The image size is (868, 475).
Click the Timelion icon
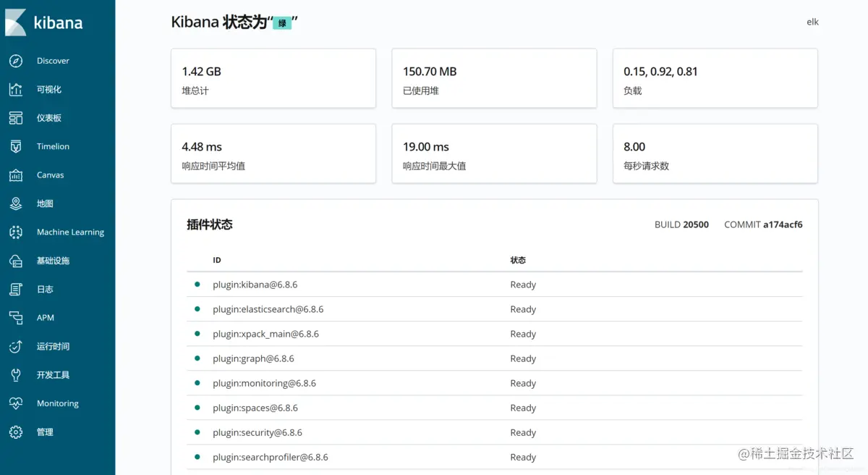pyautogui.click(x=16, y=146)
